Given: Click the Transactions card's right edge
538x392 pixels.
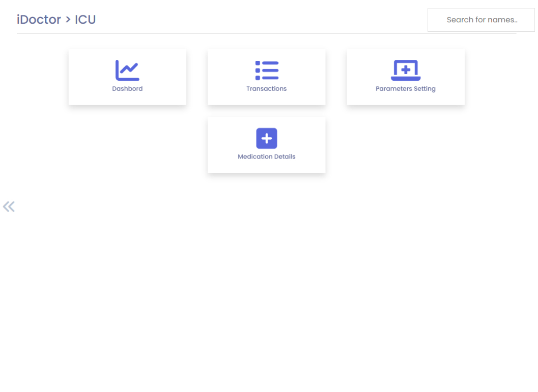Looking at the screenshot, I should [x=322, y=77].
